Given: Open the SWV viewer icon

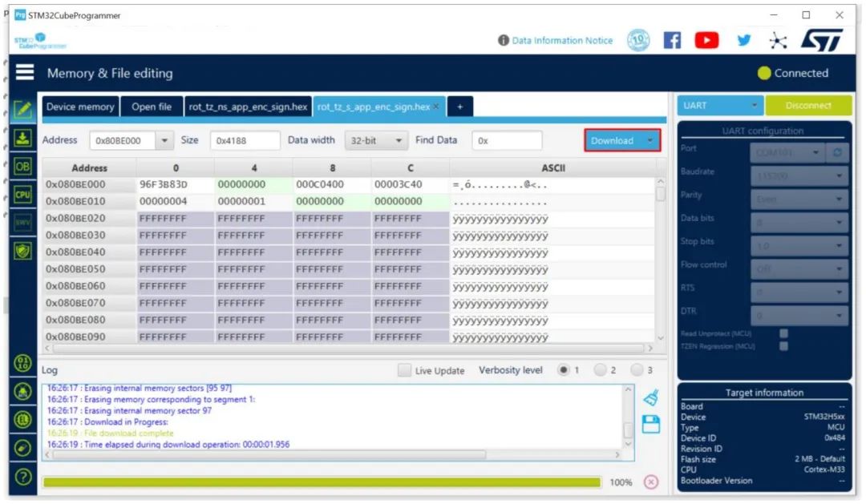Looking at the screenshot, I should point(22,223).
